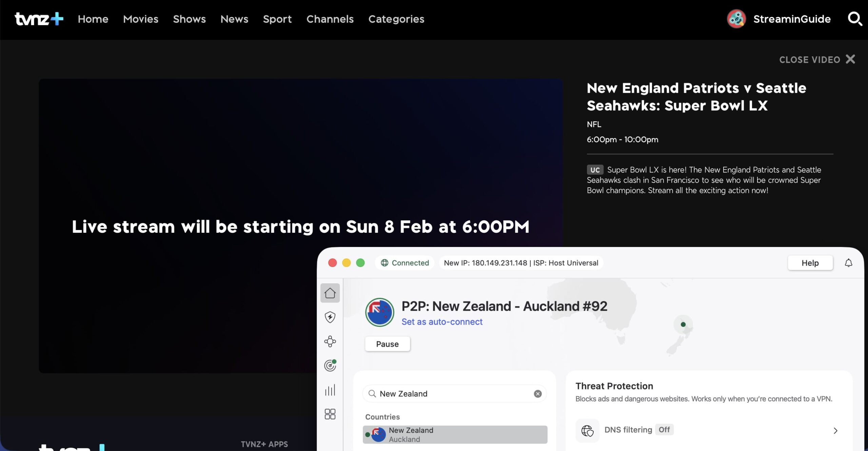Image resolution: width=868 pixels, height=451 pixels.
Task: Open TVNZ+ search with magnifier icon
Action: tap(855, 19)
